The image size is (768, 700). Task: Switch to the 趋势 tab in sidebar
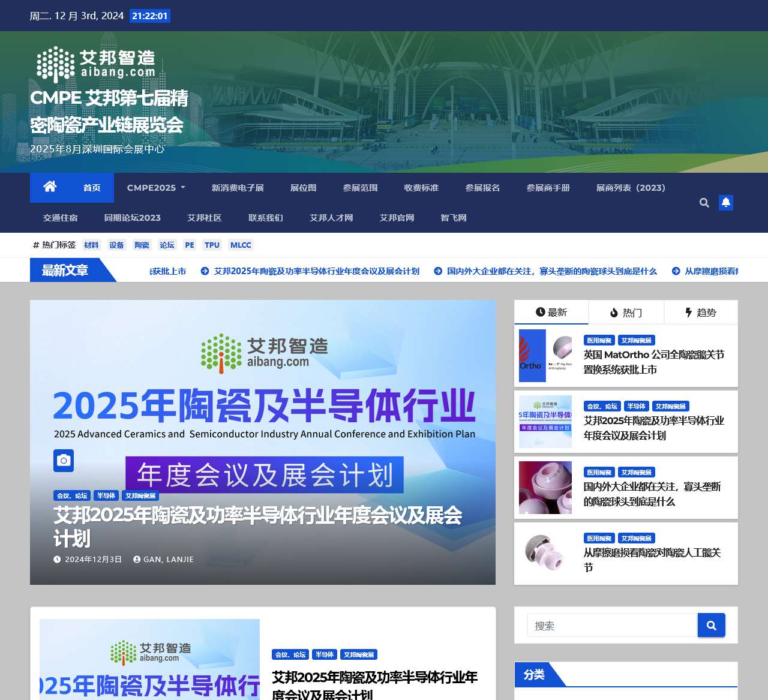(701, 313)
